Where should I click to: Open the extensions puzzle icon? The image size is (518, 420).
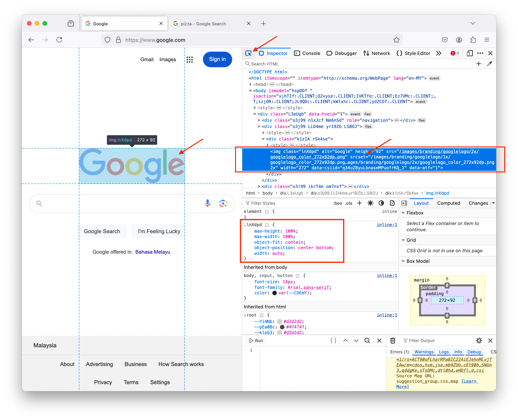(x=473, y=40)
